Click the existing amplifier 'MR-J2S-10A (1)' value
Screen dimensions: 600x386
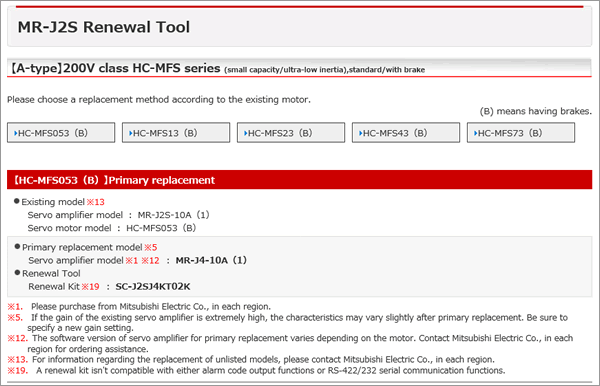pos(173,215)
